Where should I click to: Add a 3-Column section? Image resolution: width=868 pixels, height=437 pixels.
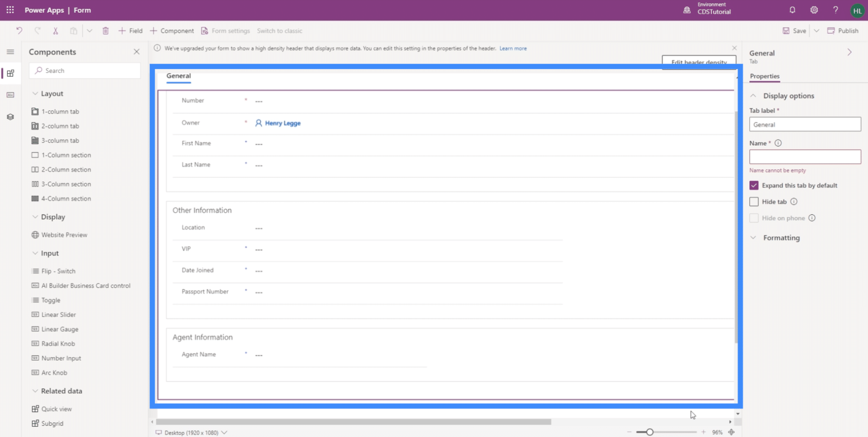(61, 184)
